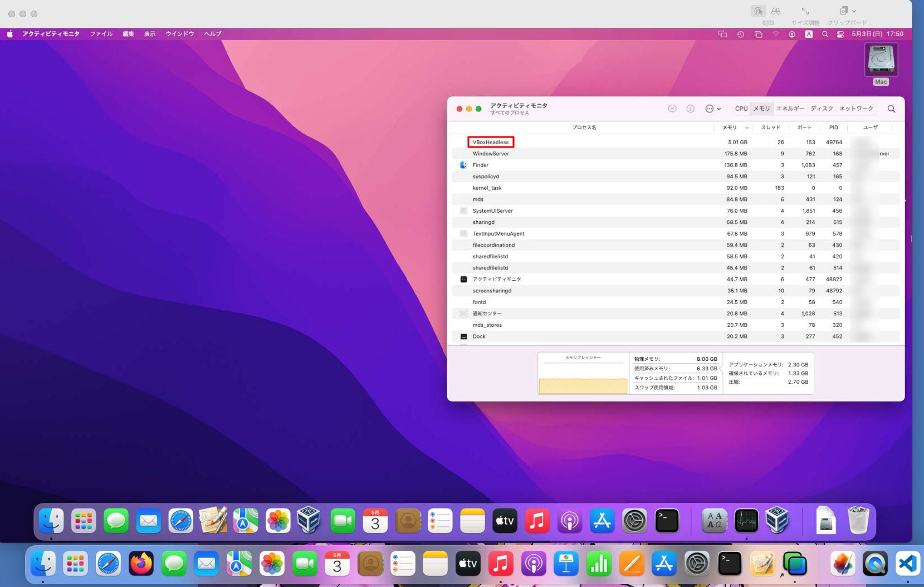Sort by the PID column header
Image resolution: width=924 pixels, height=587 pixels.
click(833, 128)
